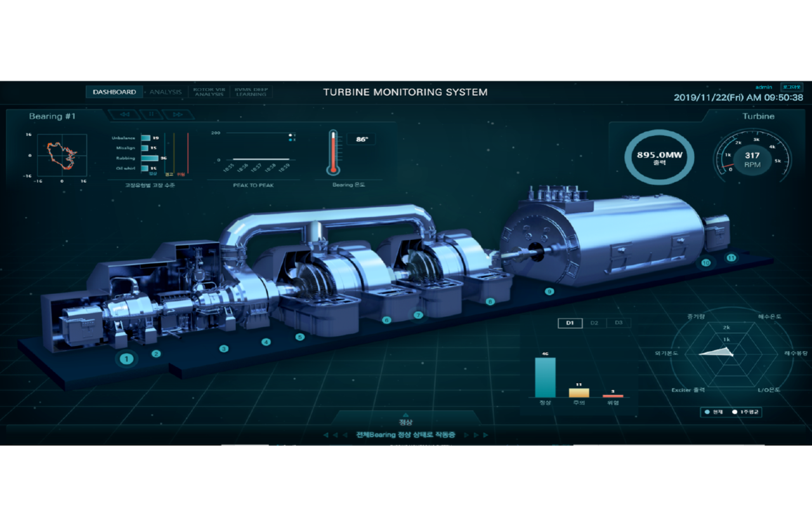This screenshot has width=812, height=527.
Task: Select bearing marker number 1
Action: point(127,359)
